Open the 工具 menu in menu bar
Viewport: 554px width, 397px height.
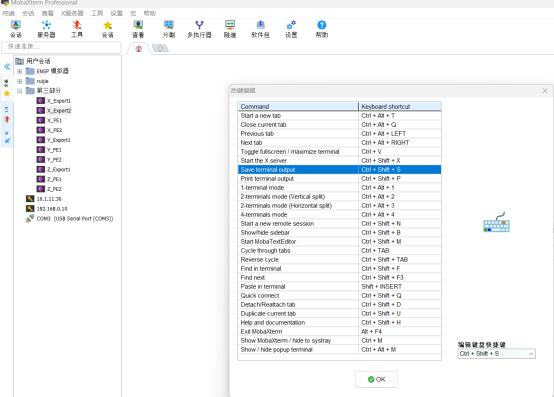point(97,13)
